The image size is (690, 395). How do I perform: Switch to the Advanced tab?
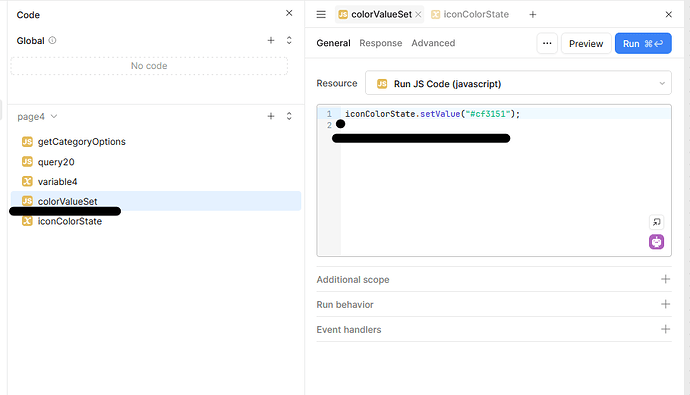point(433,43)
